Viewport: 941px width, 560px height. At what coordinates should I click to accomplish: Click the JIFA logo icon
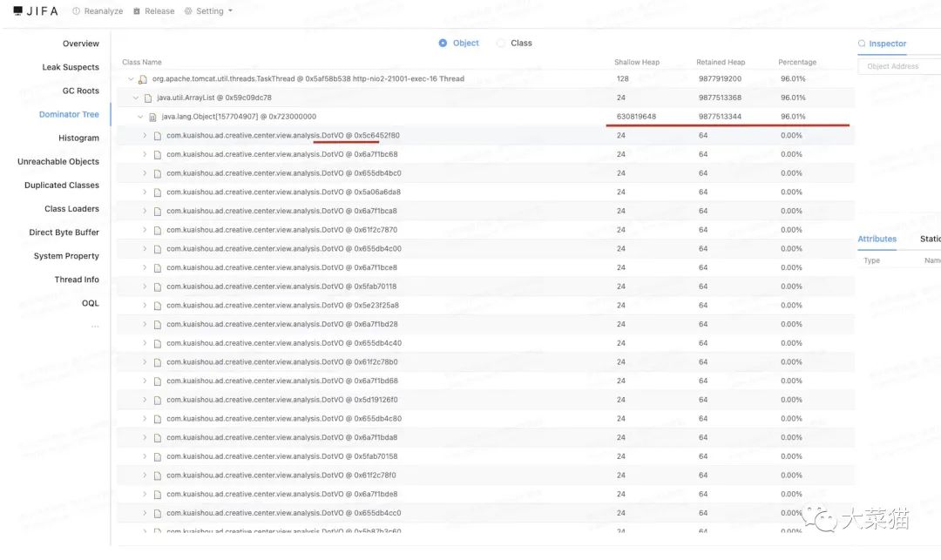[x=18, y=10]
